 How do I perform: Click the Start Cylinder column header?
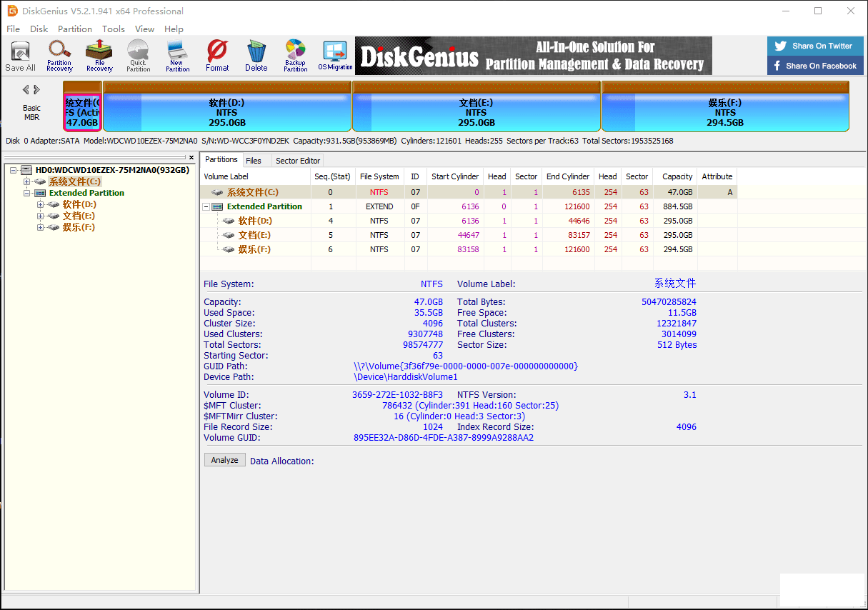[x=455, y=176]
